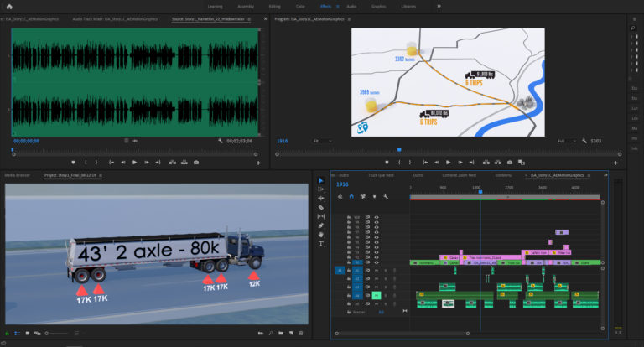This screenshot has height=347, width=644.
Task: Select the Type tool
Action: pyautogui.click(x=321, y=244)
